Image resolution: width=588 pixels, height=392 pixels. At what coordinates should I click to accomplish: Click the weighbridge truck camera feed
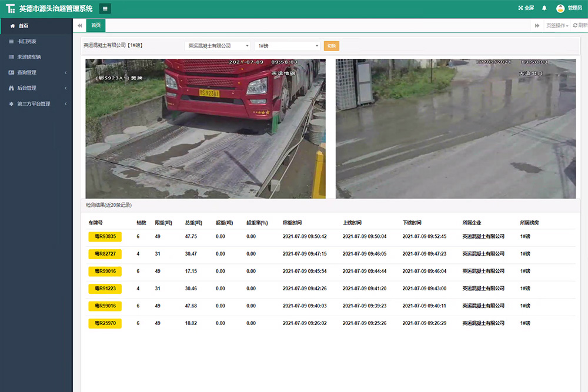tap(205, 128)
